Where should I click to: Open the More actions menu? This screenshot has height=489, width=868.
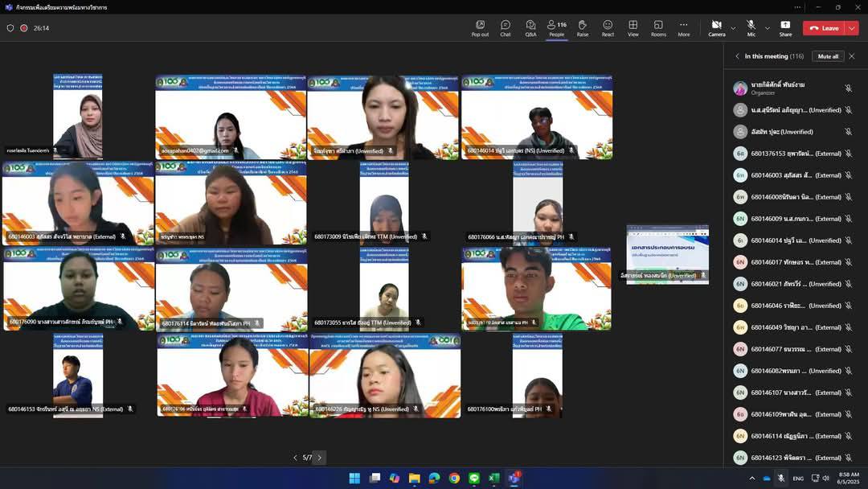tap(683, 28)
